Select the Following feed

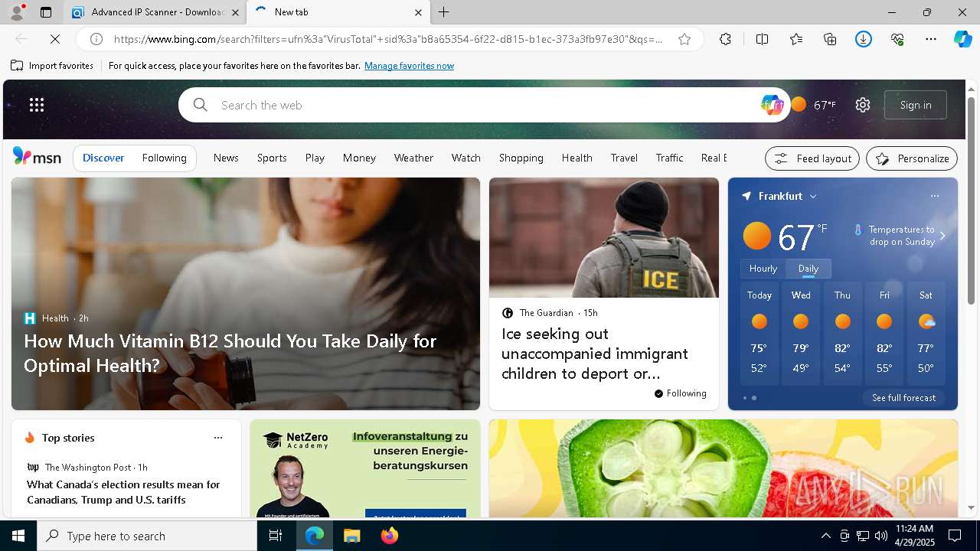(165, 158)
